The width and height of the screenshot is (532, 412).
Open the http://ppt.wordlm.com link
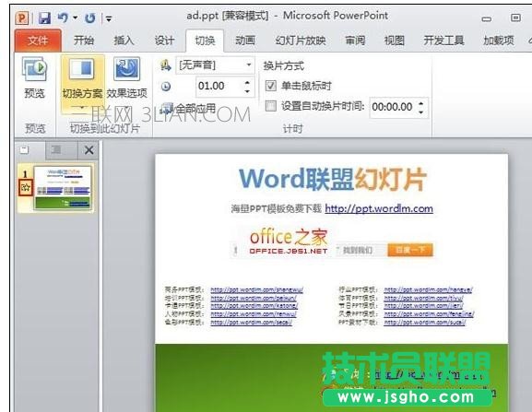pyautogui.click(x=379, y=208)
